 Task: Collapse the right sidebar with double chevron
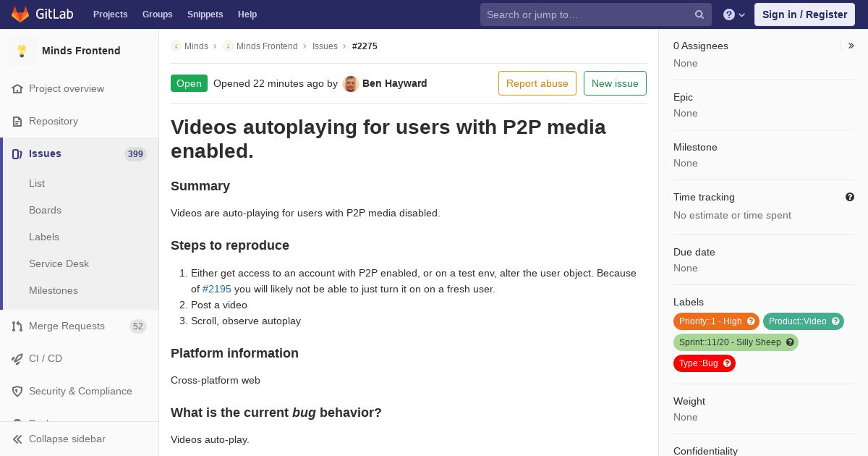851,46
